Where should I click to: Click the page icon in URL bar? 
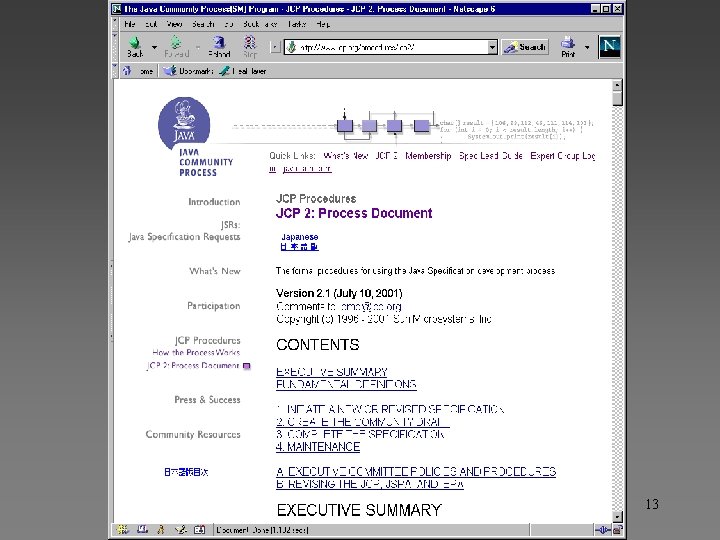[x=291, y=47]
